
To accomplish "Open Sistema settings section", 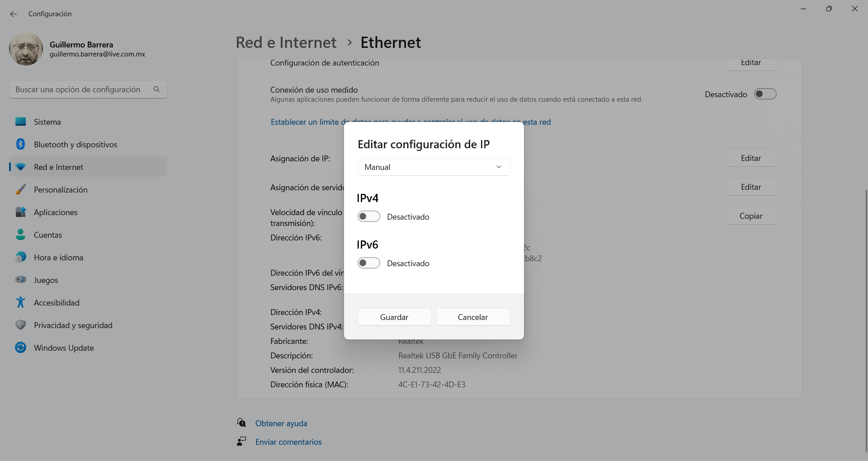I will coord(47,122).
